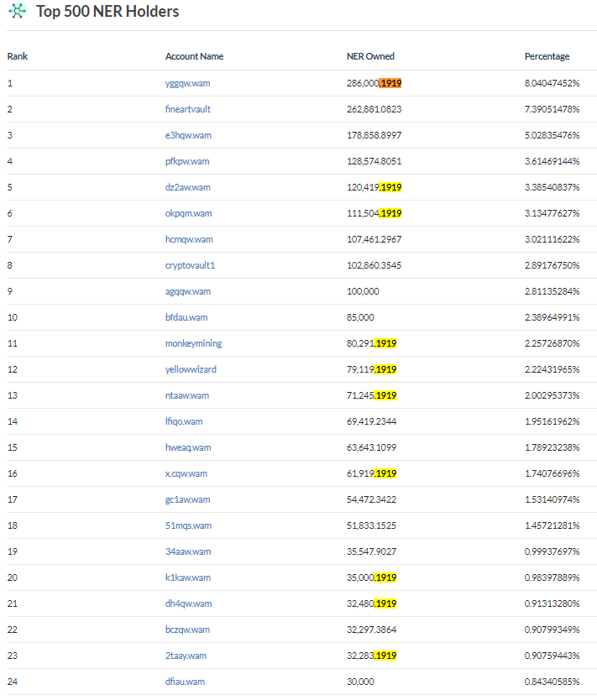
Task: Open account gc1aw.wam
Action: pyautogui.click(x=187, y=499)
